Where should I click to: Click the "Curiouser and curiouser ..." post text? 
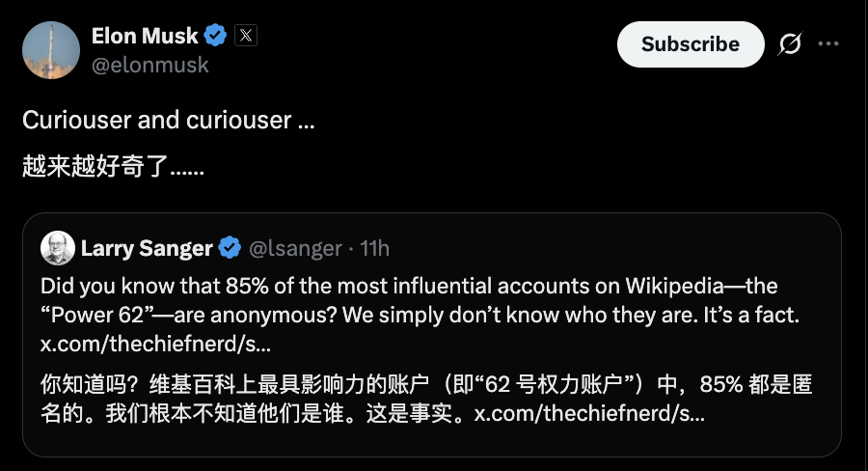[168, 121]
